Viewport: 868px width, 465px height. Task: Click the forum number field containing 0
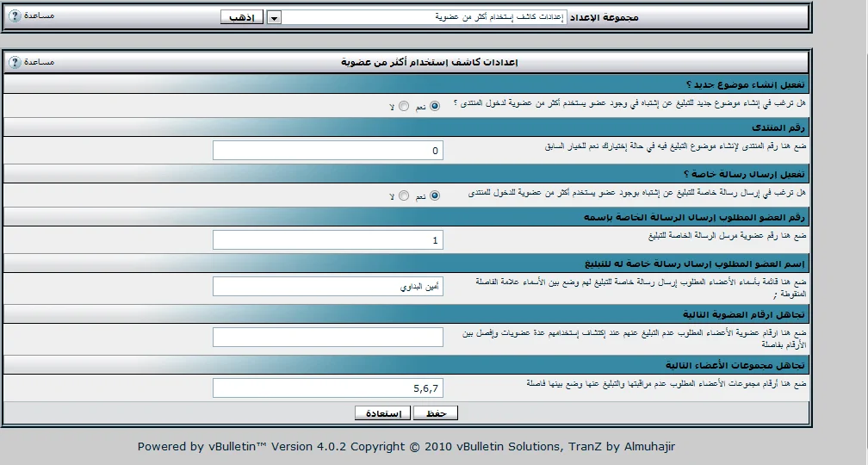coord(327,151)
